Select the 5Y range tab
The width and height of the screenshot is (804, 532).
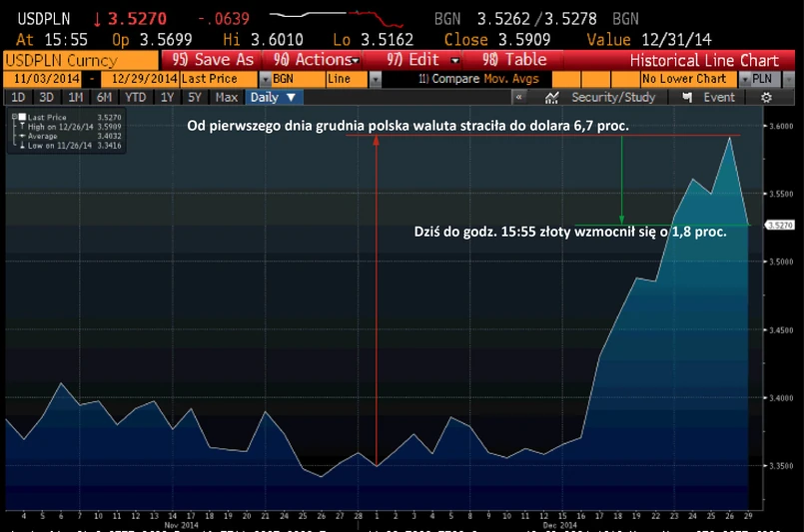tap(194, 98)
